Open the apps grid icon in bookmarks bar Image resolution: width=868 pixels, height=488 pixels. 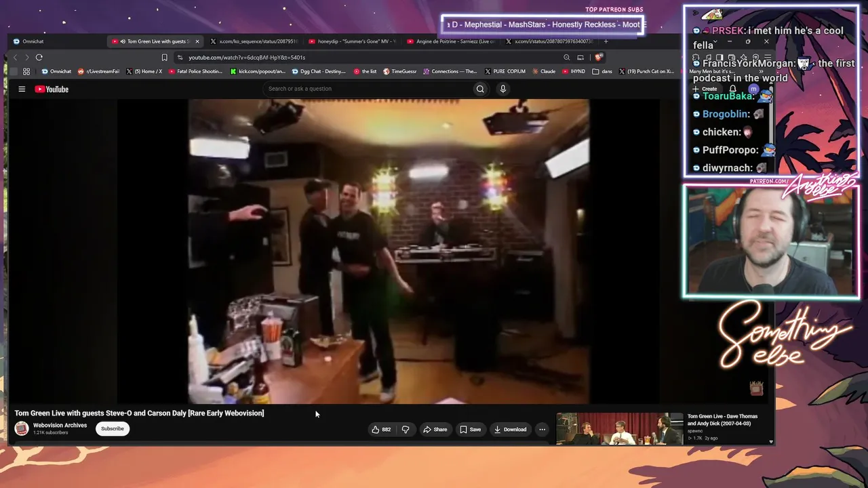coord(26,71)
